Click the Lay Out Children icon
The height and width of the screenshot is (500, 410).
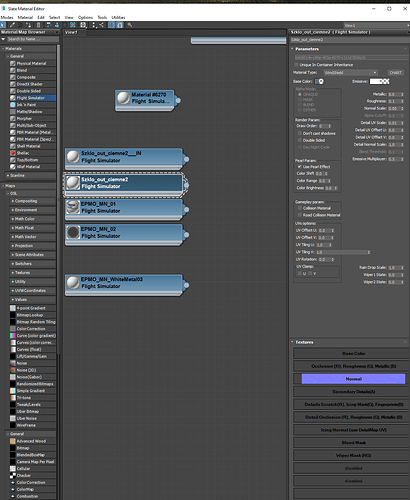101,25
